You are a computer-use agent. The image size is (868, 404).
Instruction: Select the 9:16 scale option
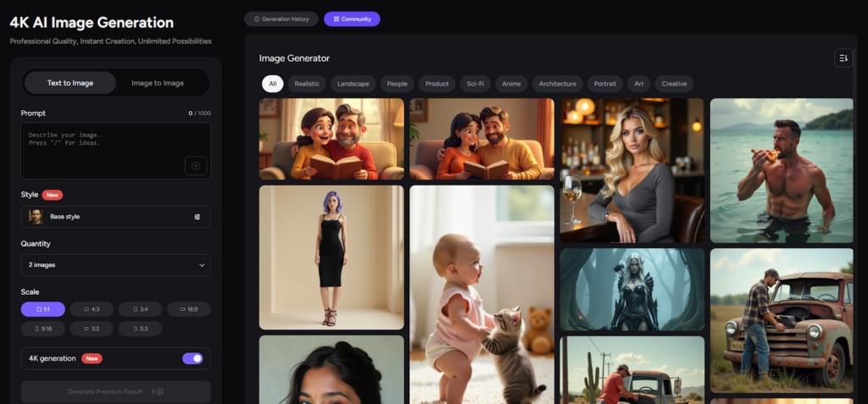(43, 329)
